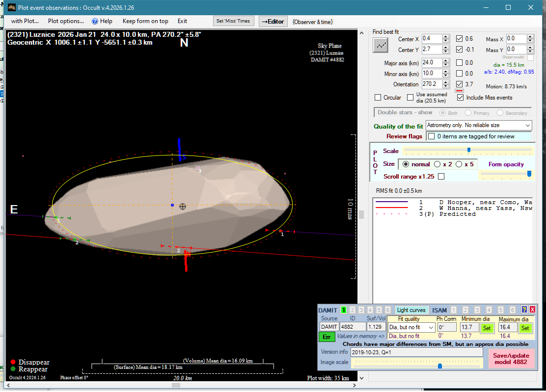Select DAMIT model number 1
This screenshot has height=392, width=546.
coord(343,310)
